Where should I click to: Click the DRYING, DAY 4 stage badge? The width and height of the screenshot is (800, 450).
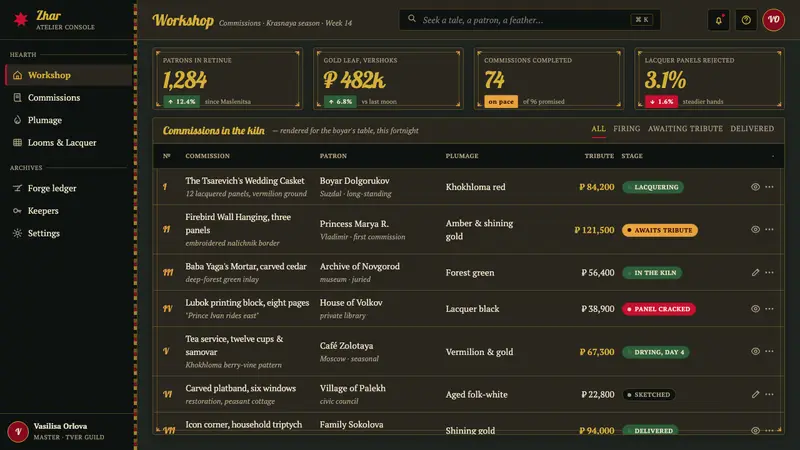click(656, 352)
